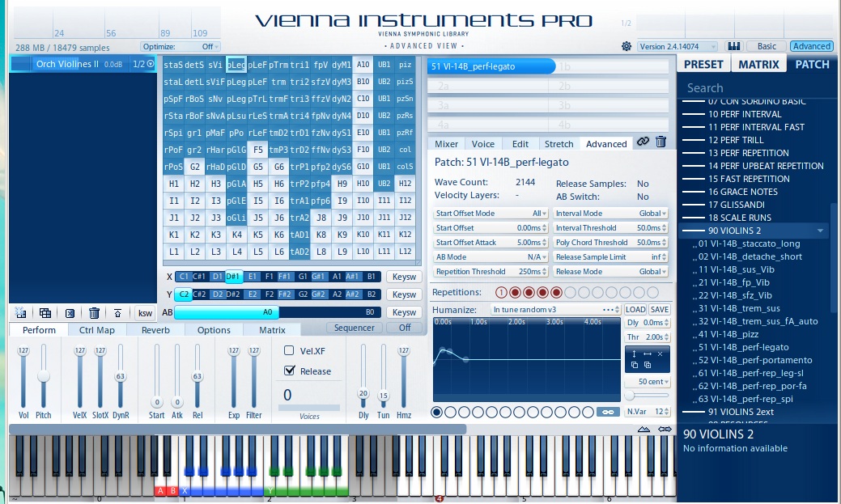This screenshot has width=841, height=504.
Task: Click the trash icon beside Advanced tab
Action: coord(660,142)
